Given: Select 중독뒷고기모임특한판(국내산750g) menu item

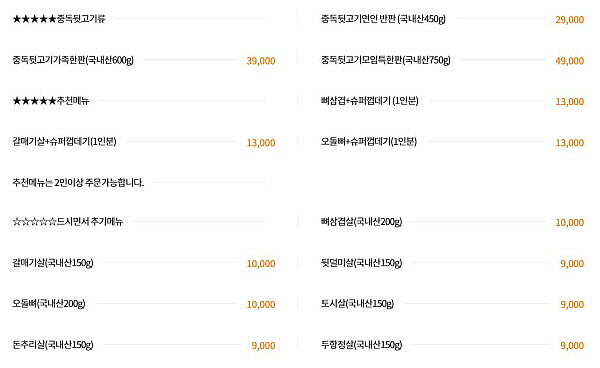Looking at the screenshot, I should pos(385,60).
